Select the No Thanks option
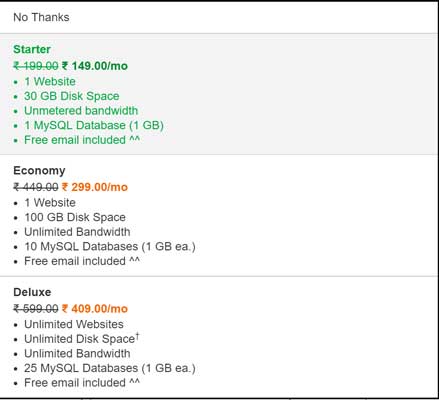Screen dimensions: 439x400 (41, 17)
